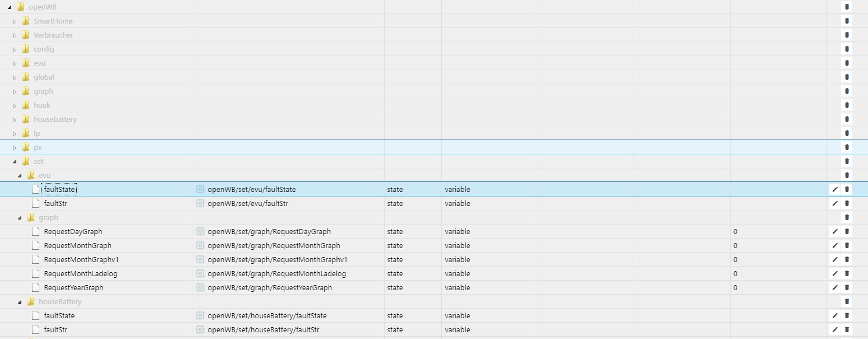Select the Verbraucher folder
Image resolution: width=868 pixels, height=339 pixels.
(x=53, y=35)
